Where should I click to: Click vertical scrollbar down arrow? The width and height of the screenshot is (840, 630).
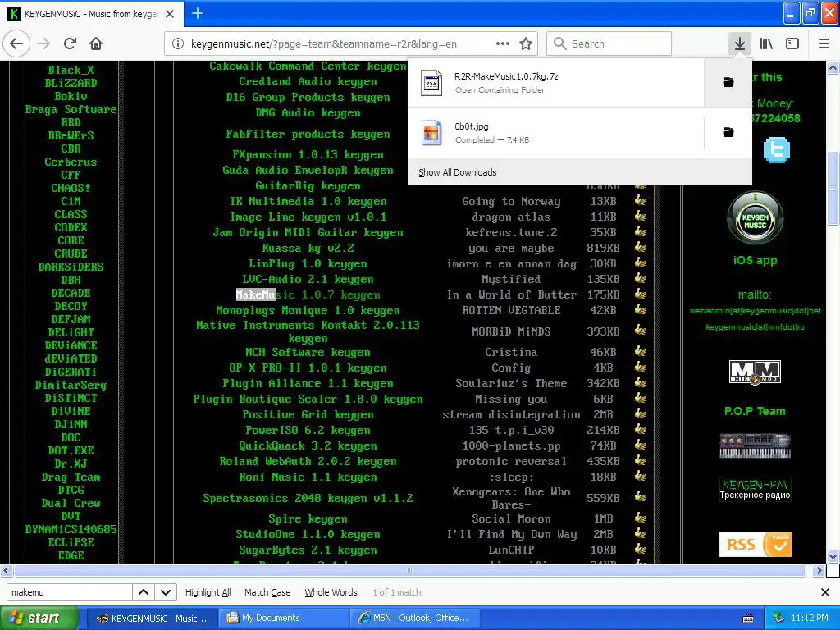833,557
